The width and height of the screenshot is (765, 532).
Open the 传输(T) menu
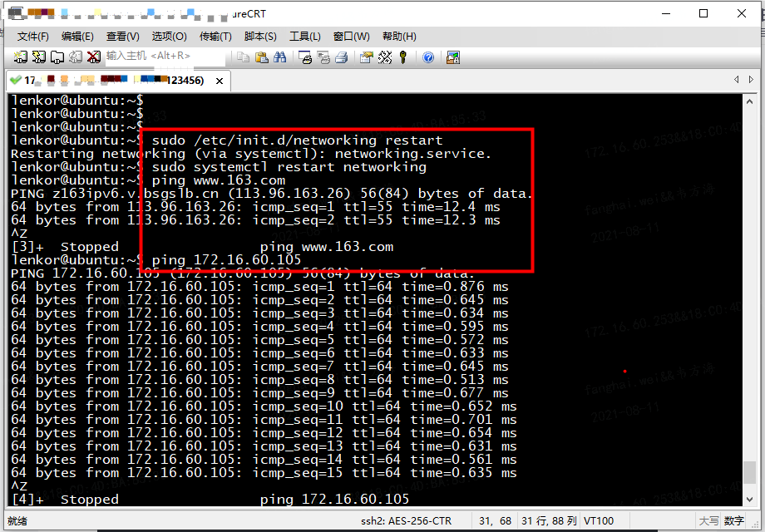[x=215, y=37]
